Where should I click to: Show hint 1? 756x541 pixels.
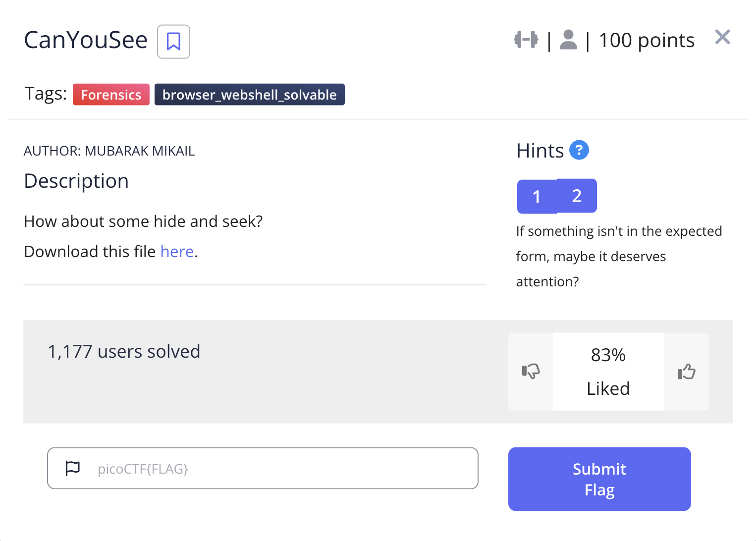coord(537,197)
